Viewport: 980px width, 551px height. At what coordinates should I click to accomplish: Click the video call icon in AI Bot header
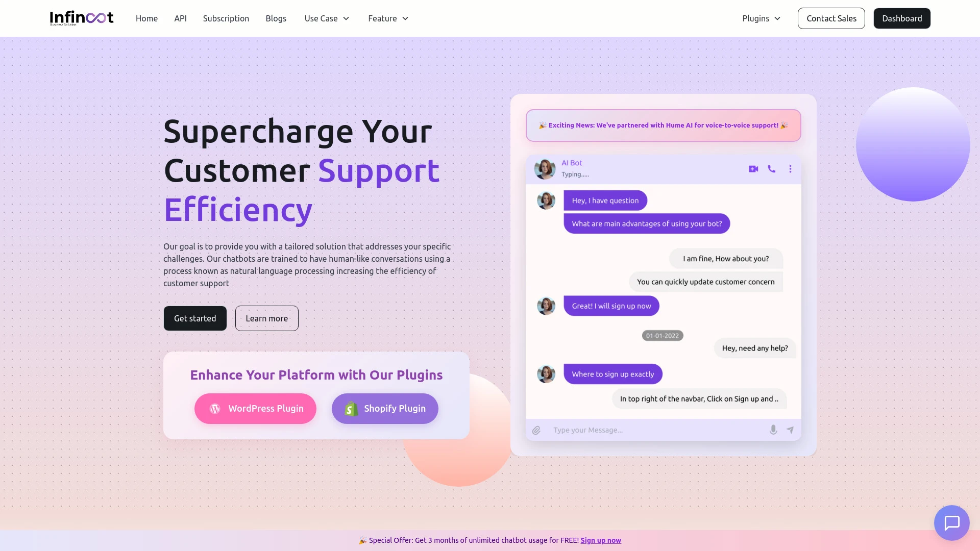click(x=753, y=168)
